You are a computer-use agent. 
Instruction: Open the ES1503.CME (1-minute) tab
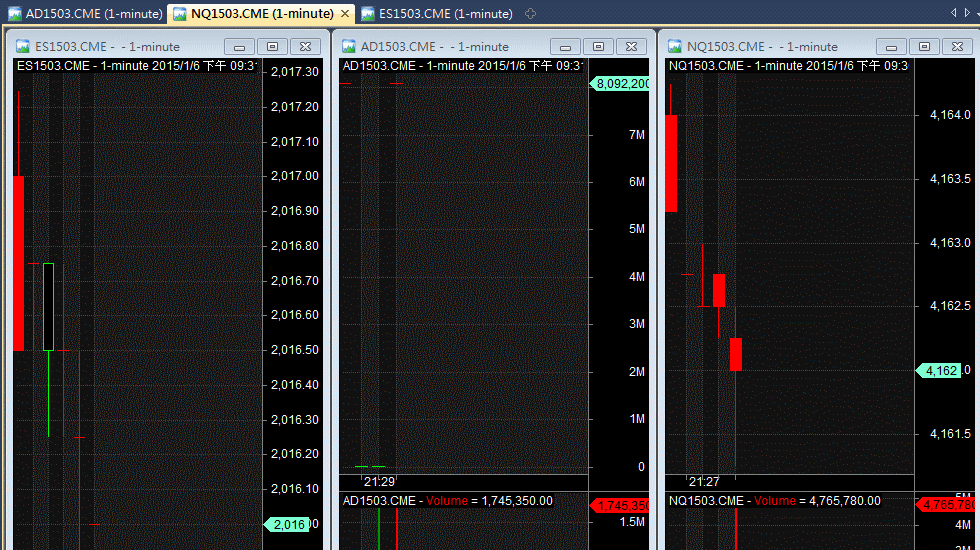click(438, 14)
